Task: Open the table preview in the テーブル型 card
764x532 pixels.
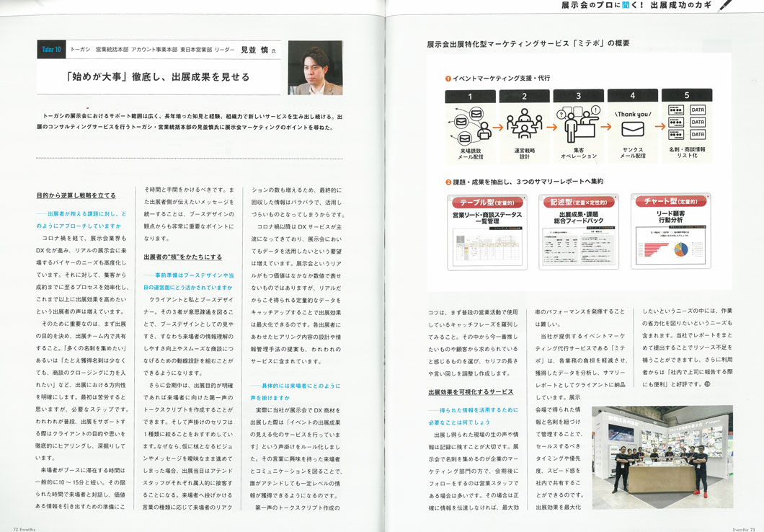Action: [487, 247]
